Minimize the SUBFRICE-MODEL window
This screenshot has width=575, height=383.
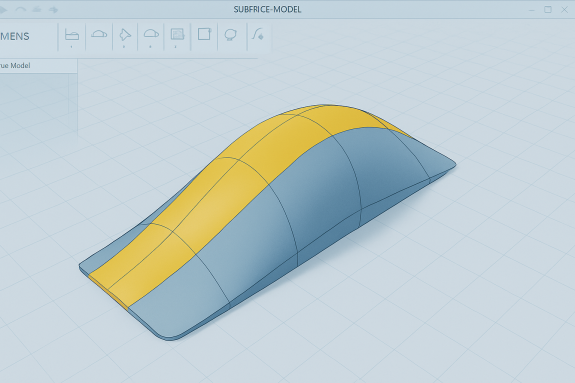pyautogui.click(x=532, y=10)
